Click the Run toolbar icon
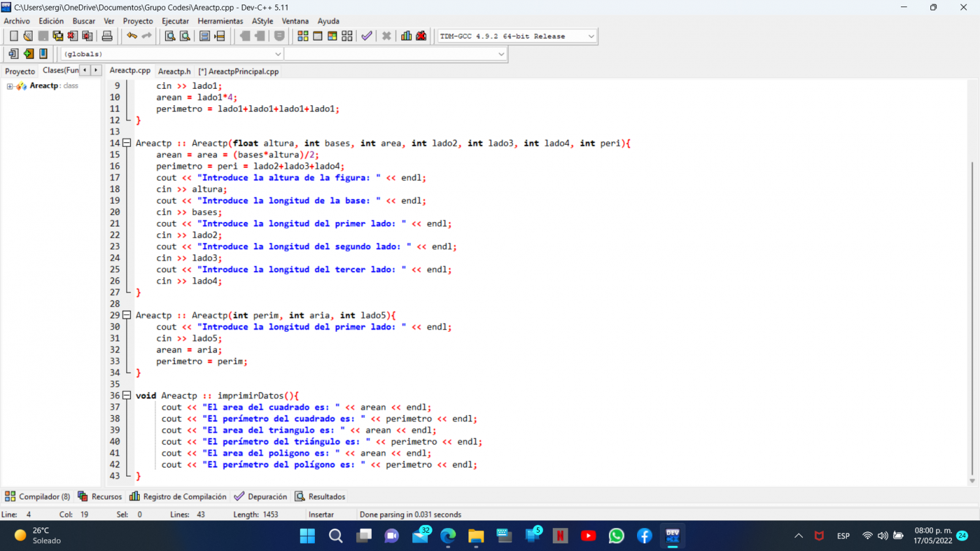This screenshot has height=551, width=980. (x=318, y=36)
